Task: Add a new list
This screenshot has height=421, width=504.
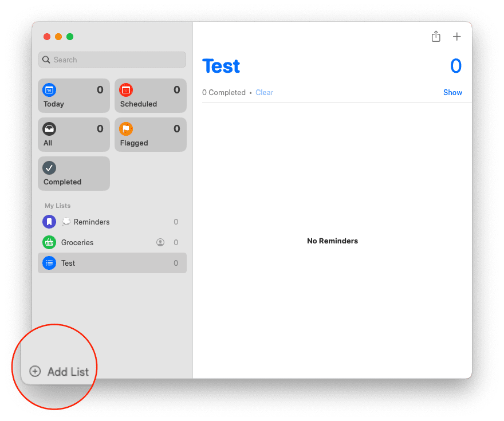Action: 59,372
